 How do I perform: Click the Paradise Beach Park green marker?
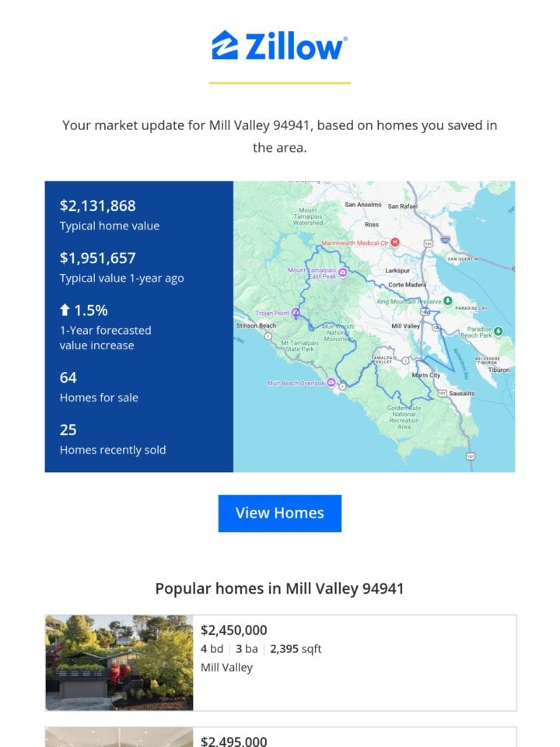[498, 331]
